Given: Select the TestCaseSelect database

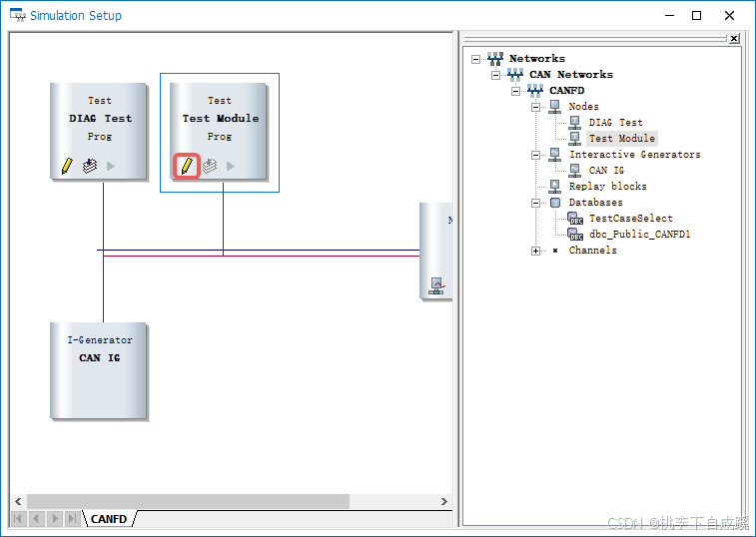Looking at the screenshot, I should (630, 218).
